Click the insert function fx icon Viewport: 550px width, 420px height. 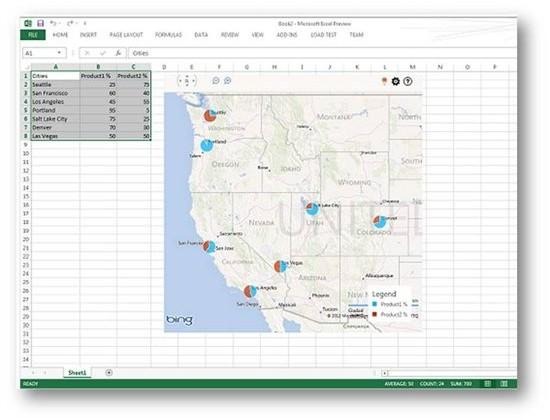tap(118, 53)
